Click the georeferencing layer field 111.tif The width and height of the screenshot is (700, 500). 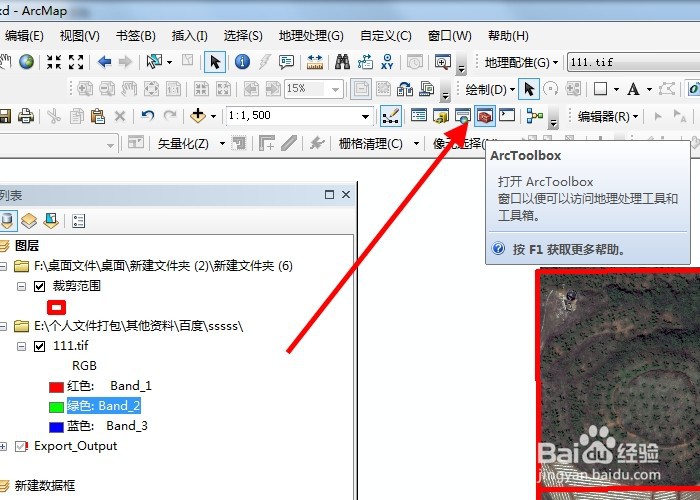(634, 62)
